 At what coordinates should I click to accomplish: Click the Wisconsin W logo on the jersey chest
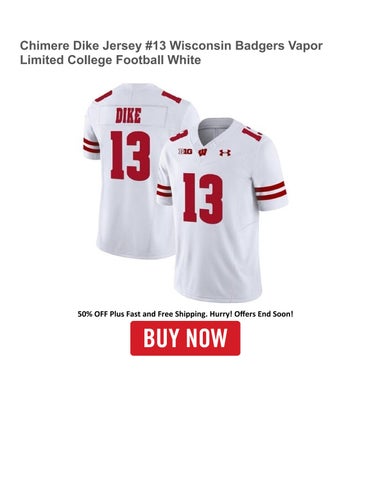click(203, 152)
